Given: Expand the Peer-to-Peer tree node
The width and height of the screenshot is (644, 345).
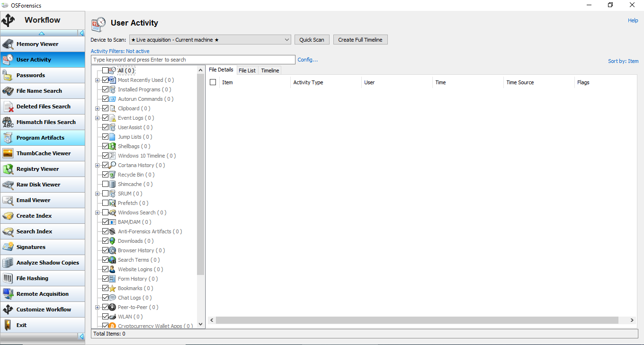Looking at the screenshot, I should [x=97, y=307].
